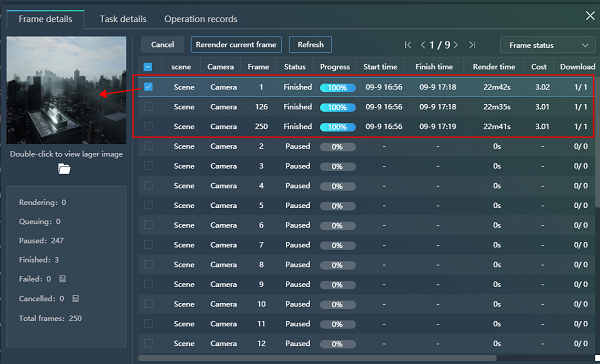Open the Operation records tab

coord(201,19)
